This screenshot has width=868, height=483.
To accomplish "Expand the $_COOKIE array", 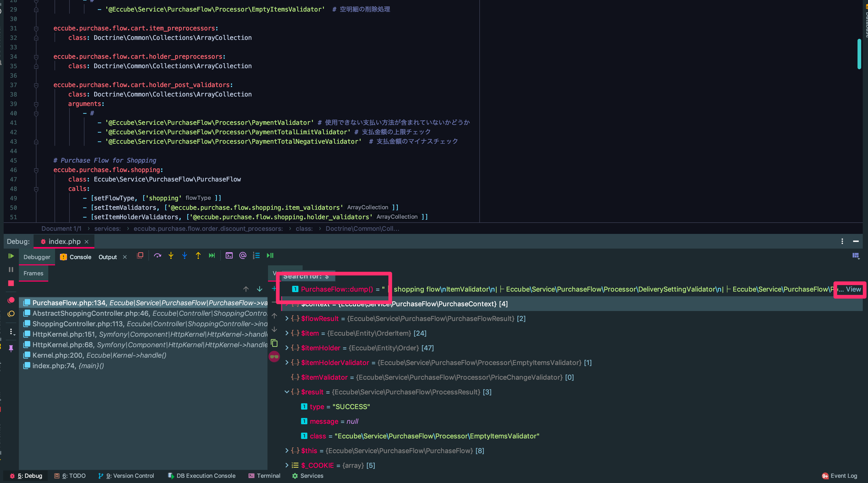I will click(287, 465).
